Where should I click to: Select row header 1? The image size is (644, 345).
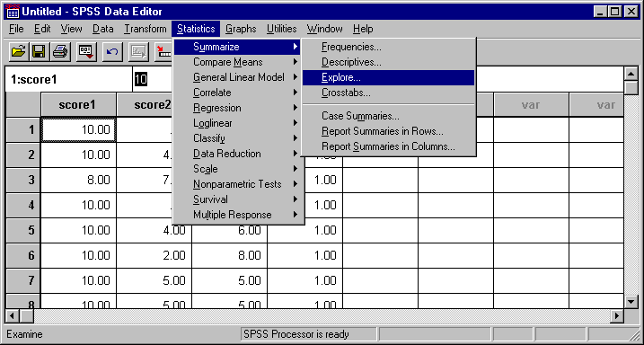point(23,129)
